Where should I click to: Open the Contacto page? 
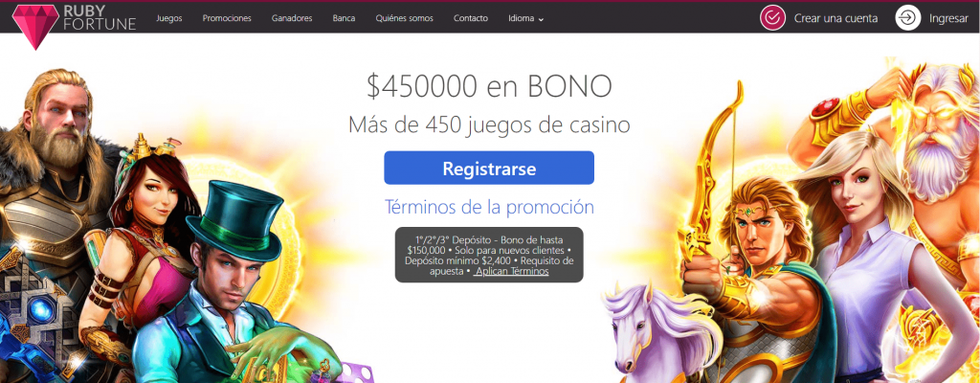coord(471,18)
